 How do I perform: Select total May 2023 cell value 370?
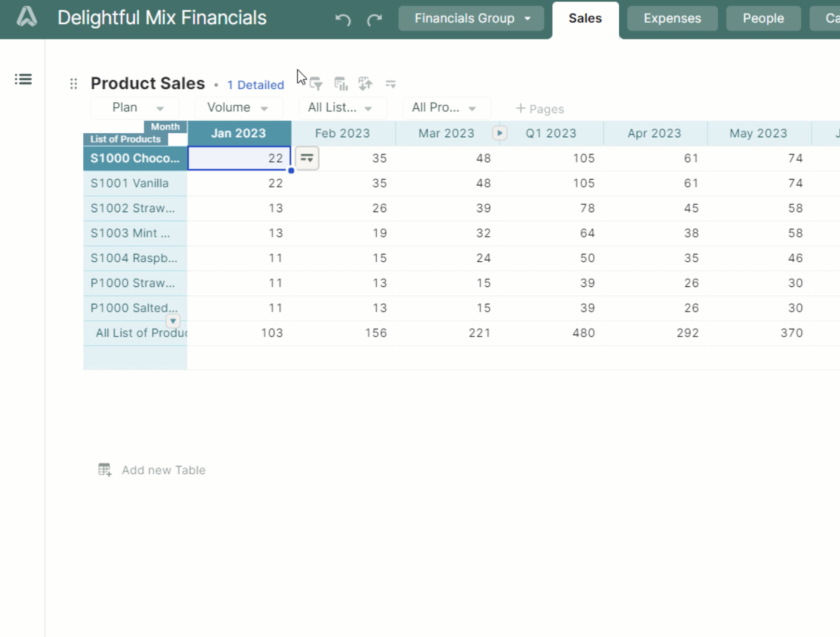pos(759,333)
